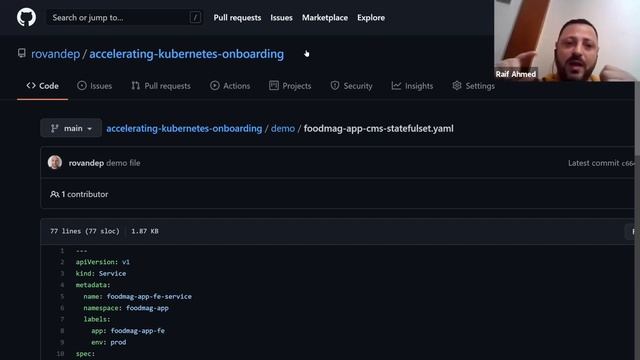Click the repository book icon beside rovandep
This screenshot has height=360, width=640.
pyautogui.click(x=22, y=53)
